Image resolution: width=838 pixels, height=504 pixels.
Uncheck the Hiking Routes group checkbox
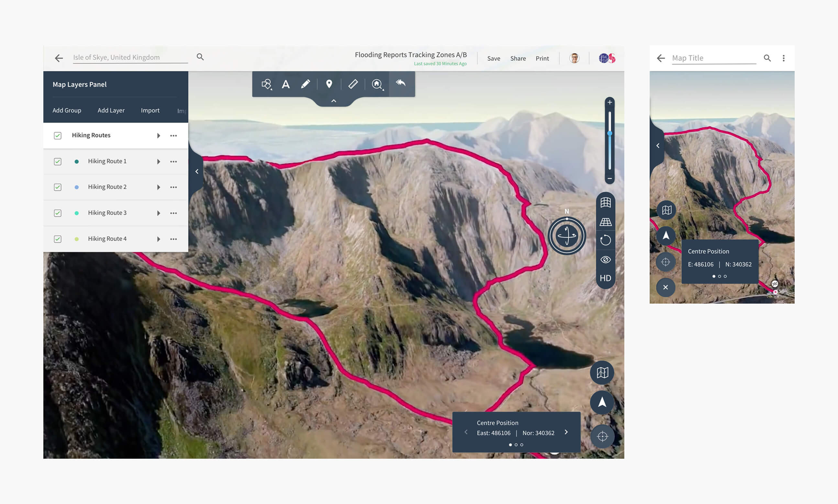[x=58, y=136]
